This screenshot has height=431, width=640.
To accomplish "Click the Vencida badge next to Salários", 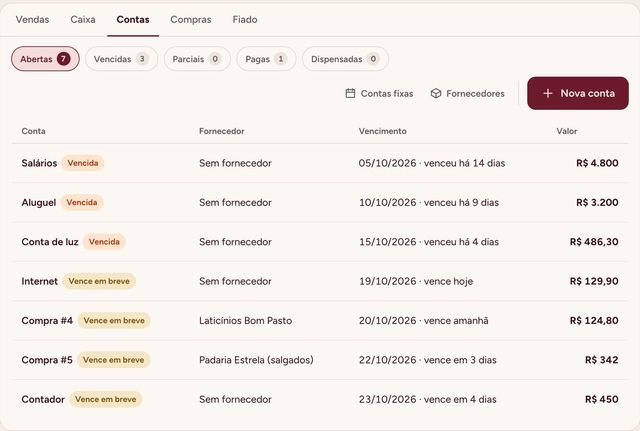I will pyautogui.click(x=83, y=163).
